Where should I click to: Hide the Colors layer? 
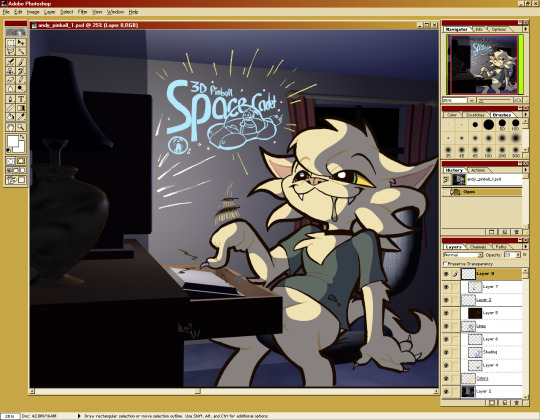[x=446, y=378]
